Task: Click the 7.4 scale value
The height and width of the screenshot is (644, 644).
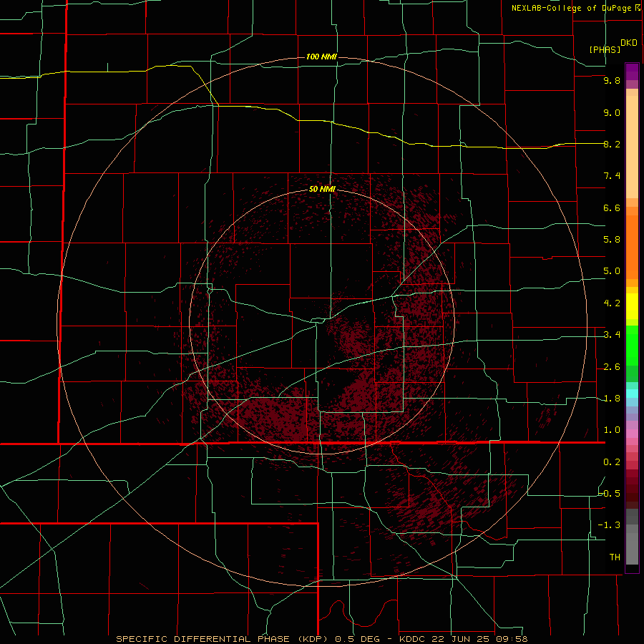Action: pos(612,176)
